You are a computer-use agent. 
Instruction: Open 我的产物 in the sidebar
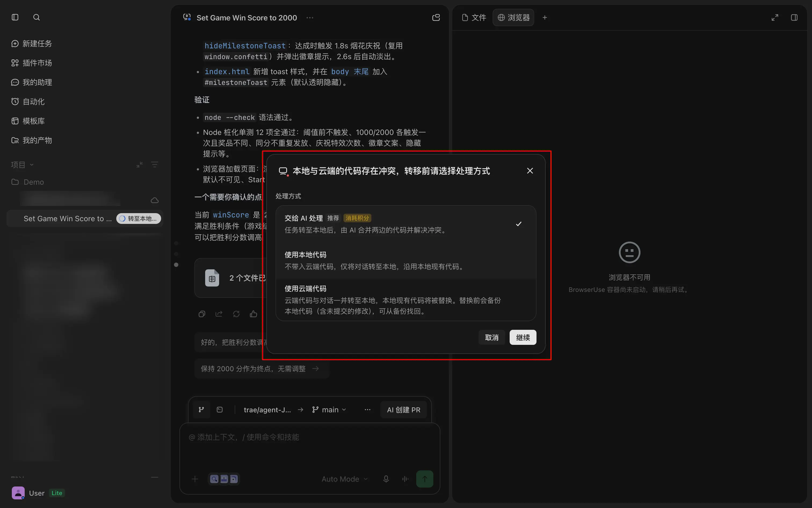(x=31, y=140)
